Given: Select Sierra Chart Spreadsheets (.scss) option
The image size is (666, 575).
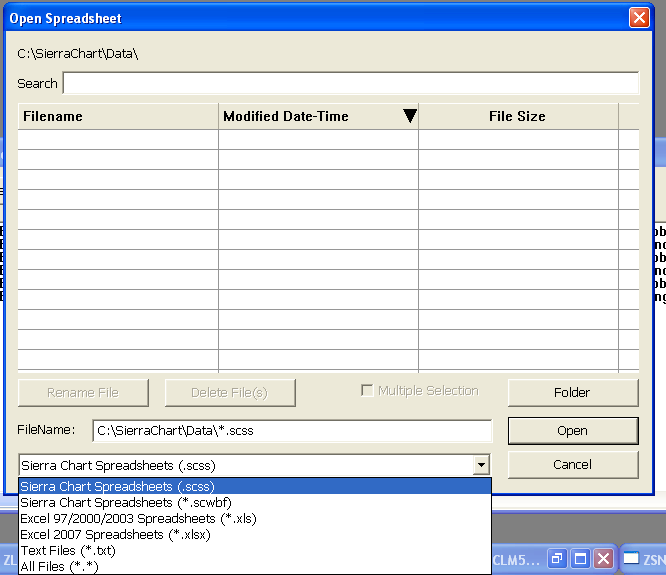Looking at the screenshot, I should tap(255, 486).
